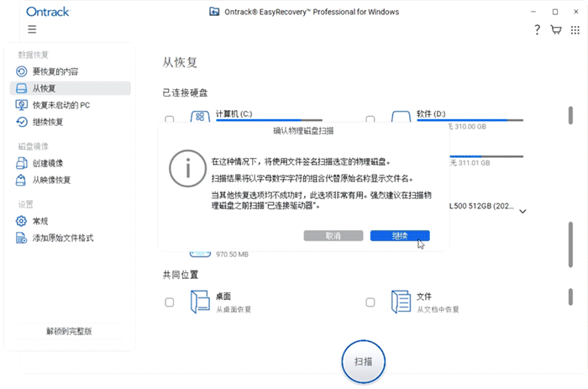The image size is (588, 389).
Task: Click the 计算机 (C:) label
Action: [234, 113]
